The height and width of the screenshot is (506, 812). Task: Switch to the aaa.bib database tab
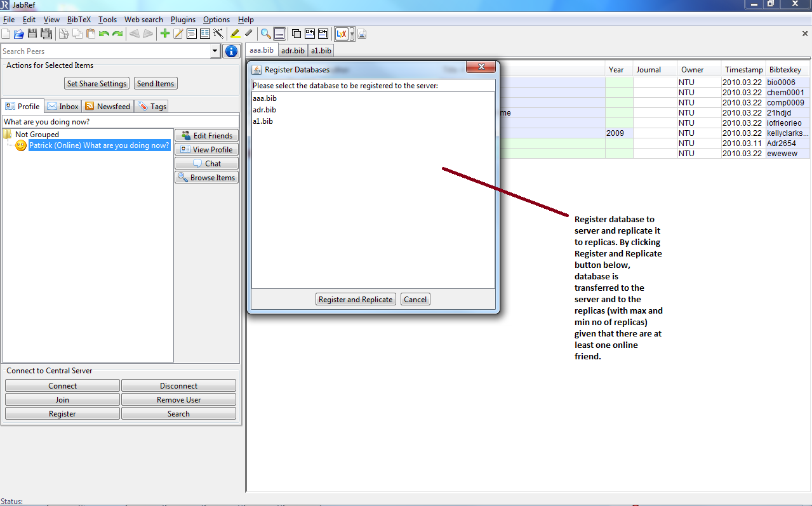pyautogui.click(x=262, y=50)
